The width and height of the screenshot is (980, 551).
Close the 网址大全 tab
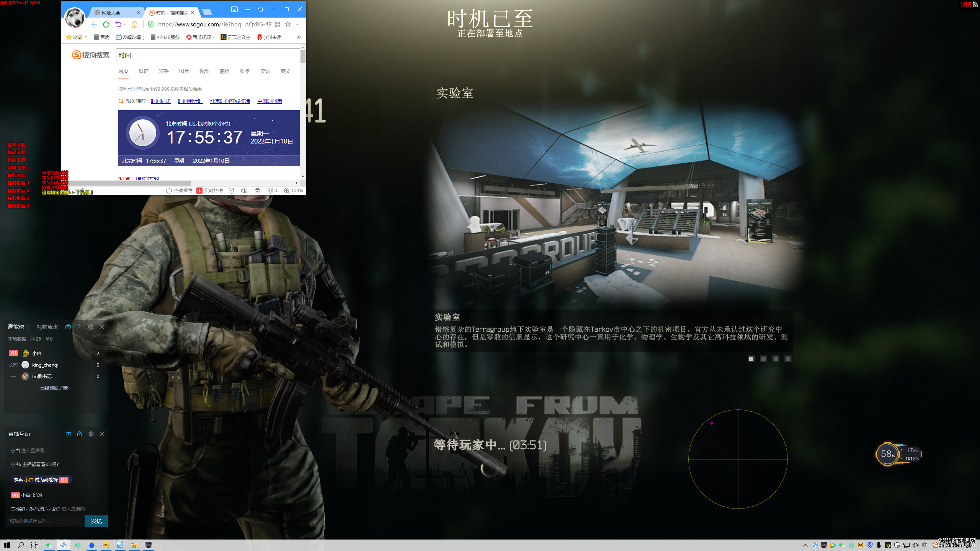click(x=139, y=13)
